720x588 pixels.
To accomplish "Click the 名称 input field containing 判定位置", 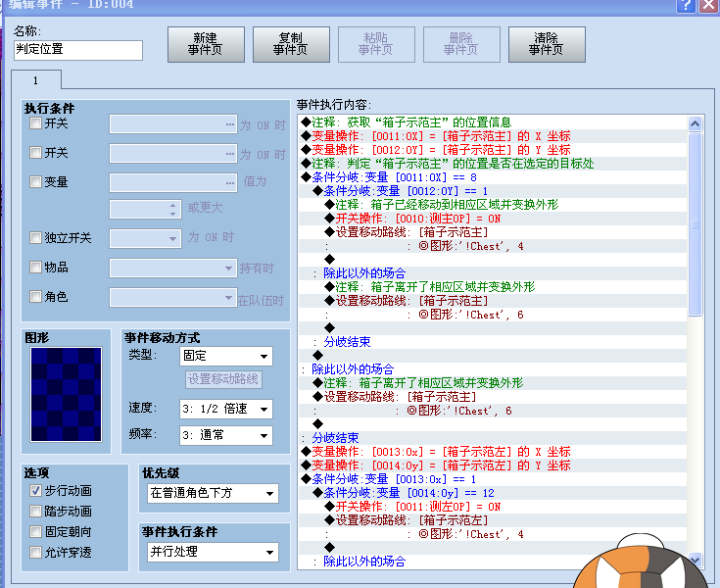I will pyautogui.click(x=78, y=50).
